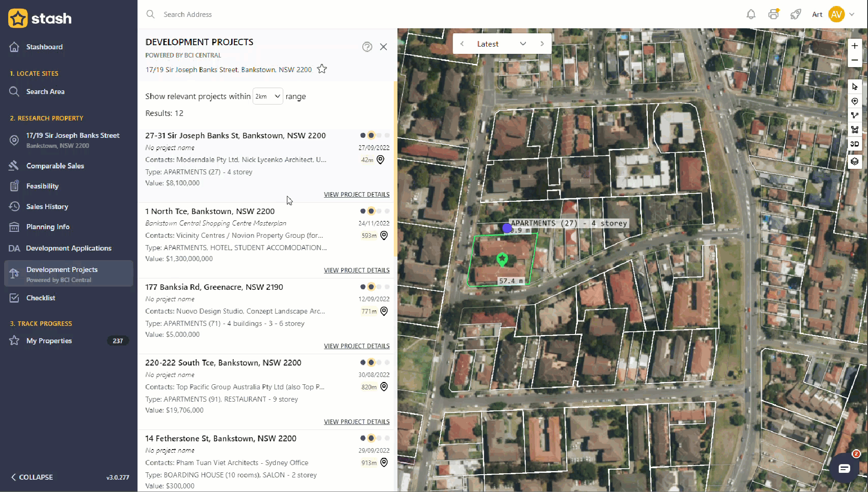The width and height of the screenshot is (868, 492).
Task: Open notifications bell icon
Action: [x=751, y=14]
